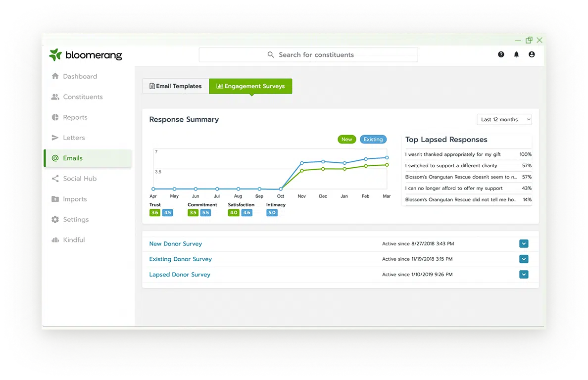
Task: Open the Last 12 months dropdown
Action: [504, 120]
